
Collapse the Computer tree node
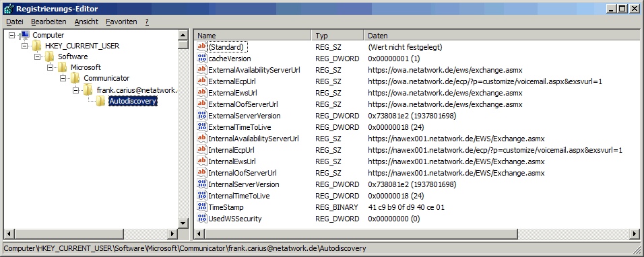(11, 35)
